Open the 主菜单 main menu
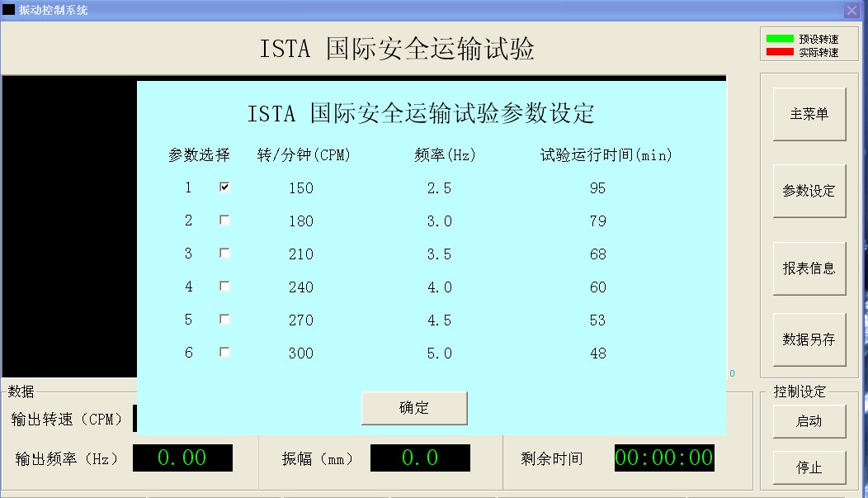Viewport: 868px width, 498px height. [x=809, y=114]
